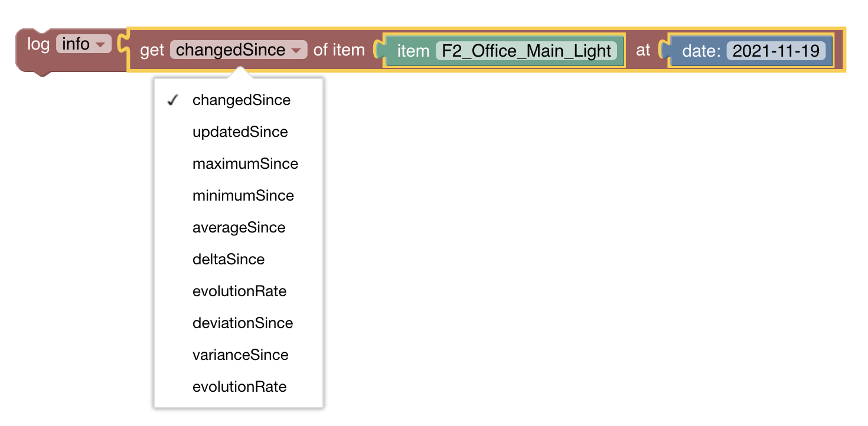868x426 pixels.
Task: Select the varianceSince menu option
Action: 239,355
